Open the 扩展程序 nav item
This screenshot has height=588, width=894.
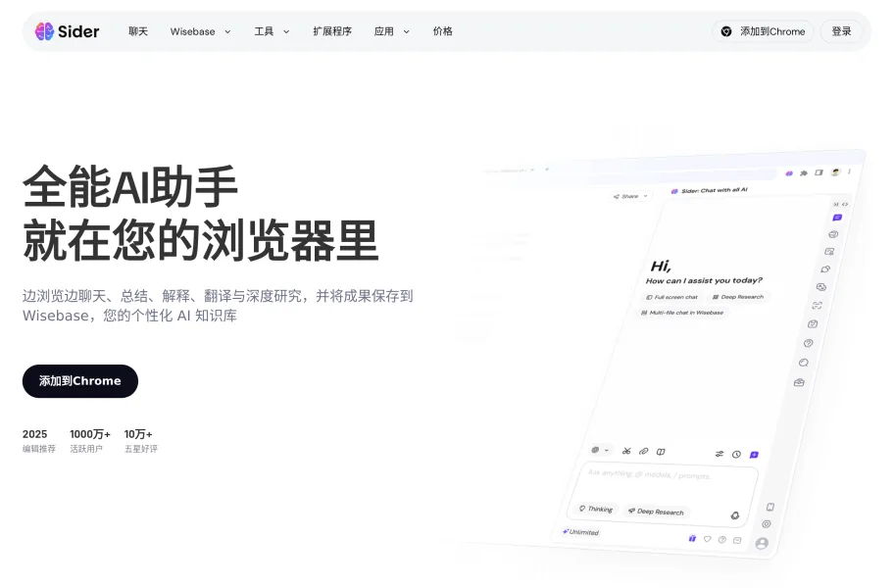pyautogui.click(x=332, y=31)
